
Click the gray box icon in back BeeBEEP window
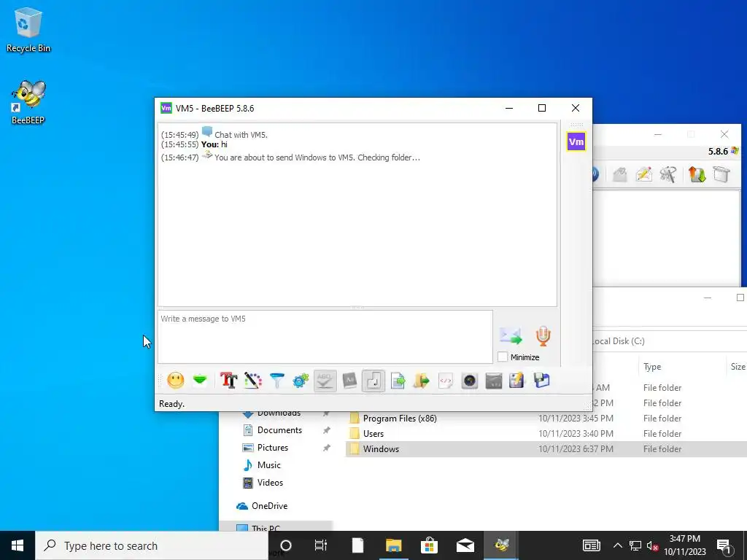(x=721, y=174)
